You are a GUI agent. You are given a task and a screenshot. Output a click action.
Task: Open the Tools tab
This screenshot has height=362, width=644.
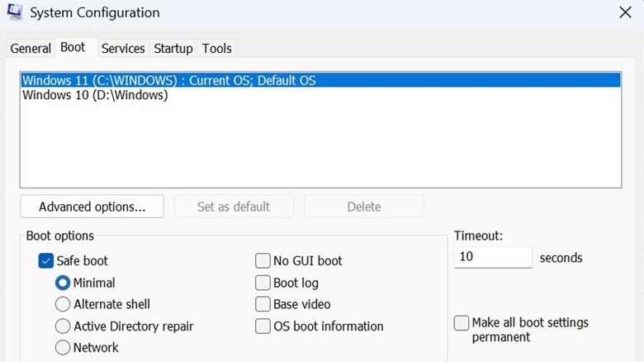coord(216,49)
